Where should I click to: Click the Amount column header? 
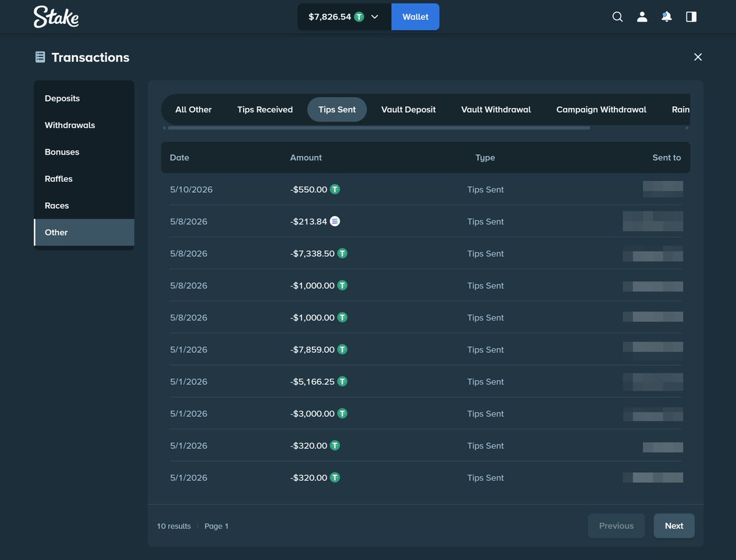306,158
